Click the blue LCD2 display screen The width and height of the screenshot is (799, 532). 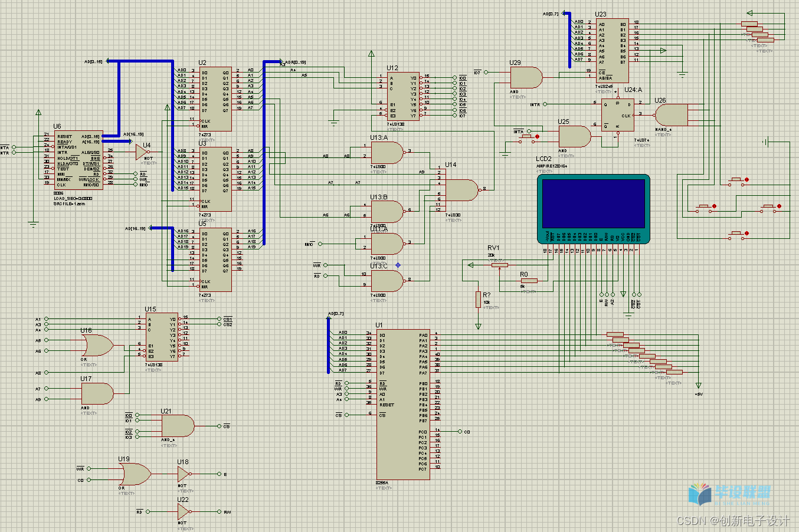(x=594, y=204)
